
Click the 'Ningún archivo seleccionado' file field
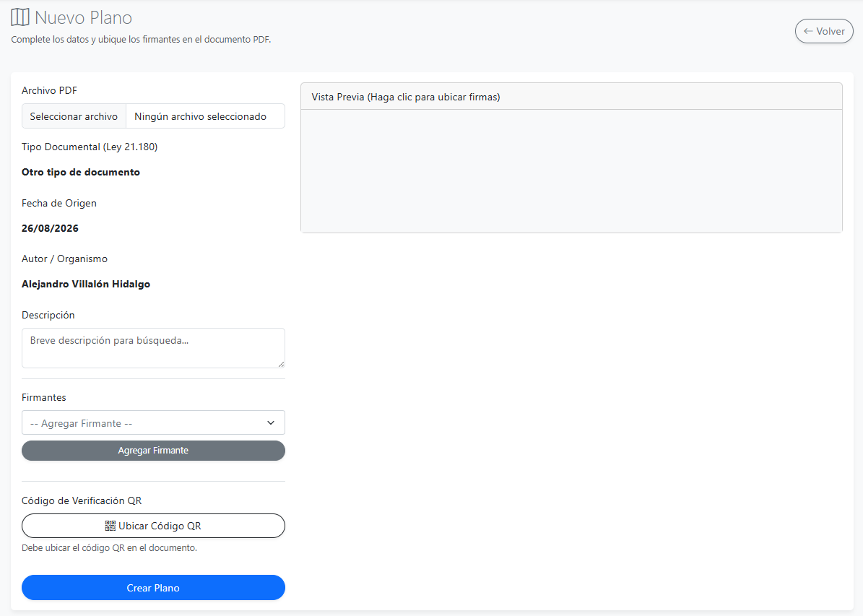tap(205, 116)
